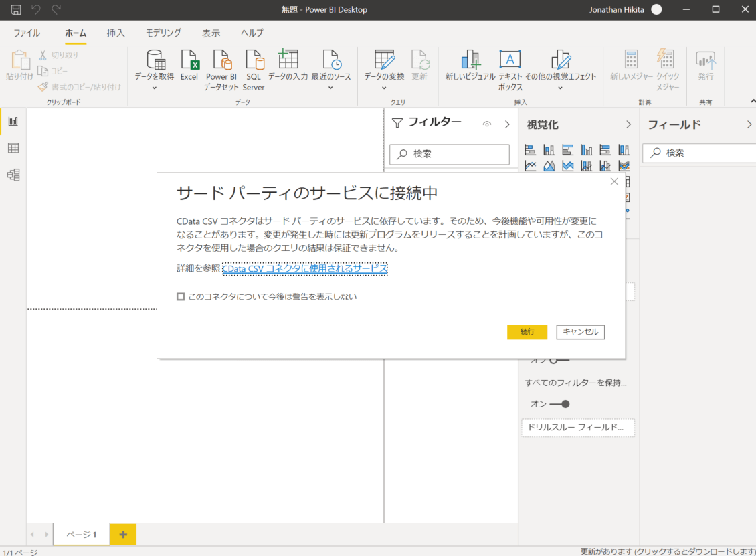756x556 pixels.
Task: Add a new page with the plus button
Action: pos(123,535)
